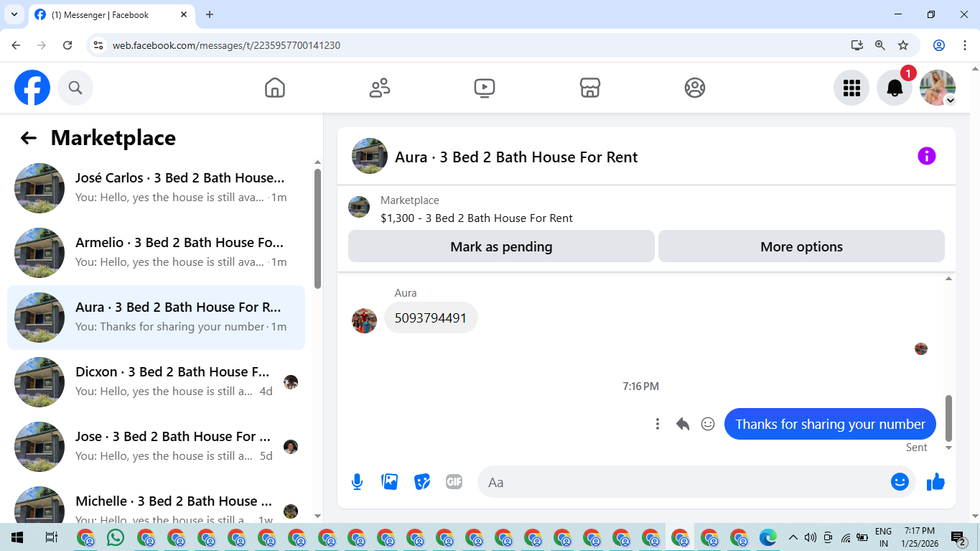Viewport: 980px width, 551px height.
Task: Open a new browser tab
Action: (210, 14)
